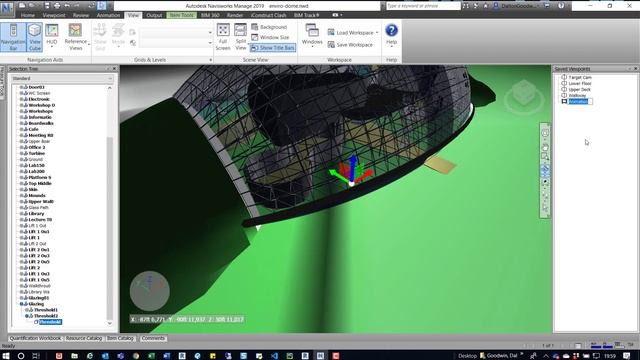640x360 pixels.
Task: Collapse the Threshold2 tree node
Action: click(x=27, y=316)
